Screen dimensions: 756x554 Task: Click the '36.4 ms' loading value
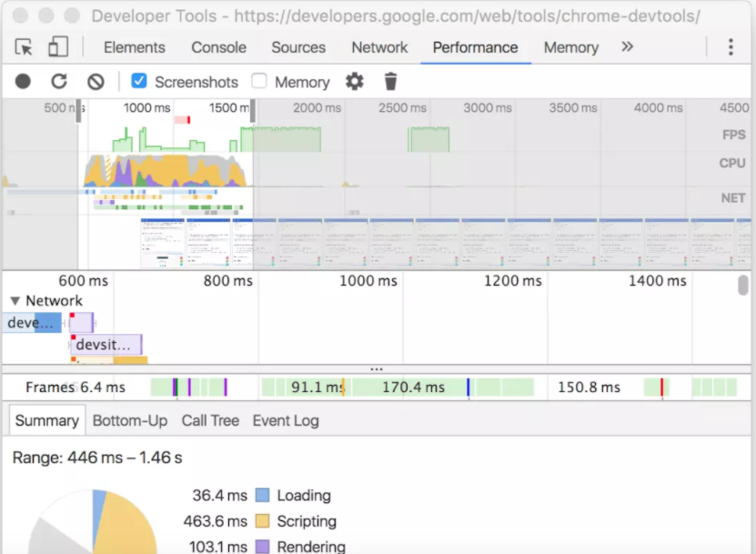point(219,495)
